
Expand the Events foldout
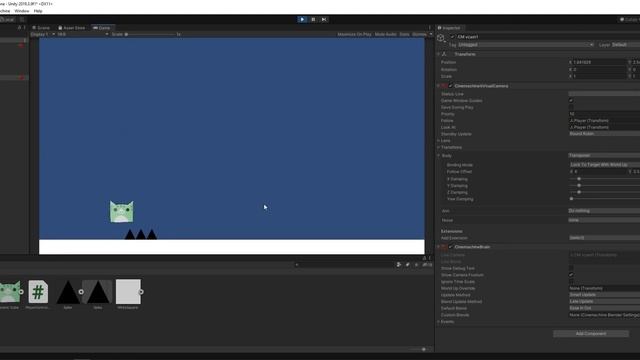click(438, 322)
